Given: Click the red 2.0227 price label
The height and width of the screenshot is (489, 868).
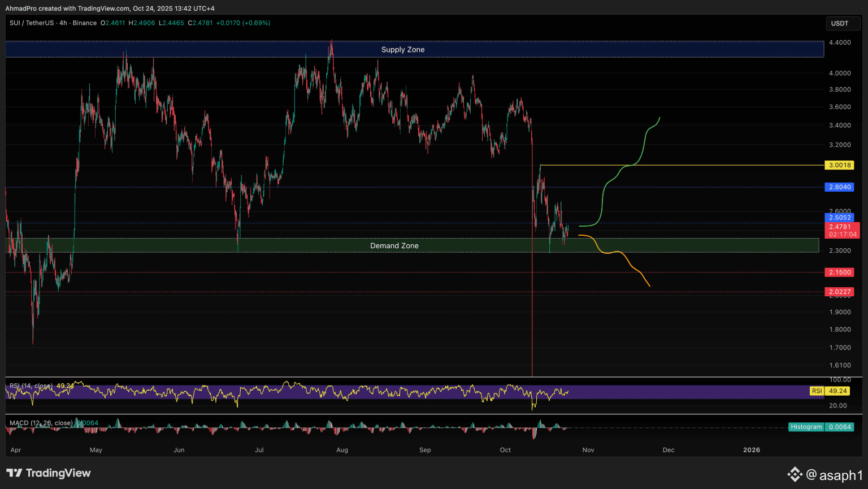Looking at the screenshot, I should coord(839,292).
